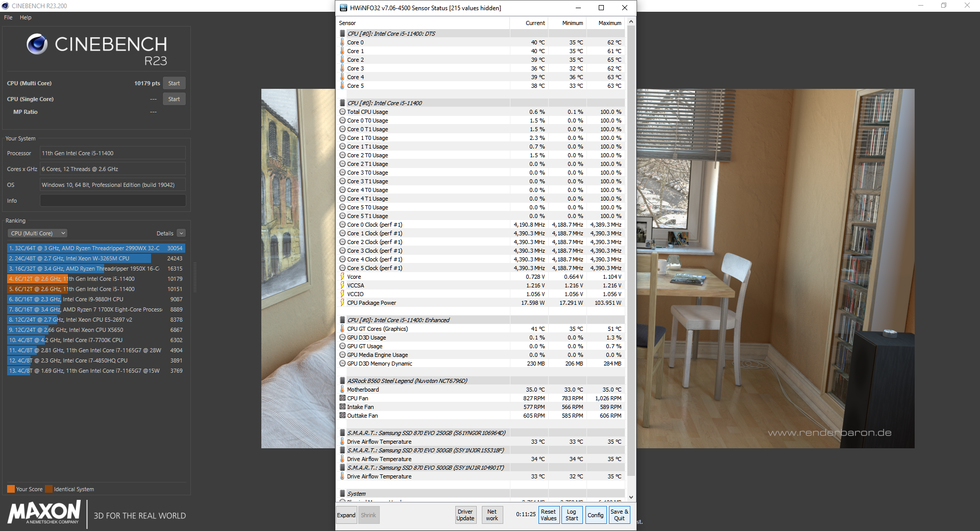Click the Maximum column header
The width and height of the screenshot is (980, 531).
click(x=605, y=23)
